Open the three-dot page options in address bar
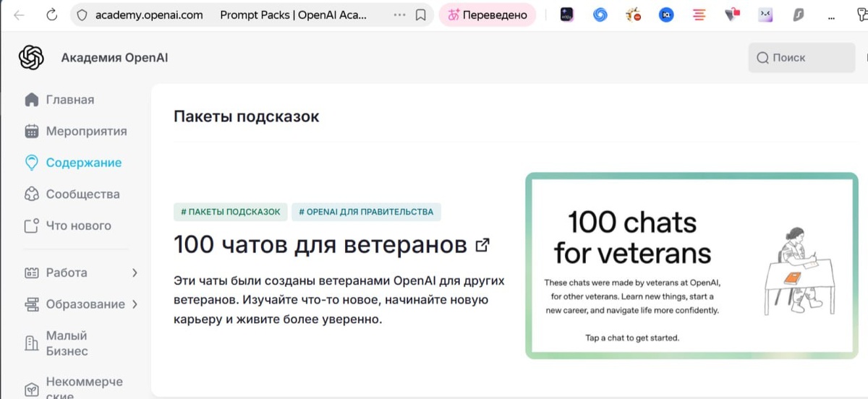Image resolution: width=868 pixels, height=399 pixels. click(399, 15)
